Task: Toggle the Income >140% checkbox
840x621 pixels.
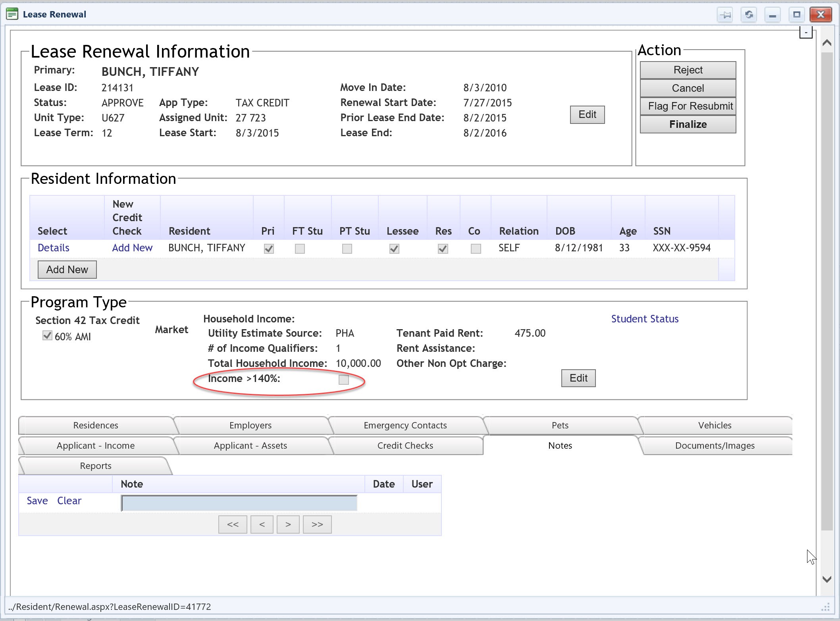Action: [344, 380]
